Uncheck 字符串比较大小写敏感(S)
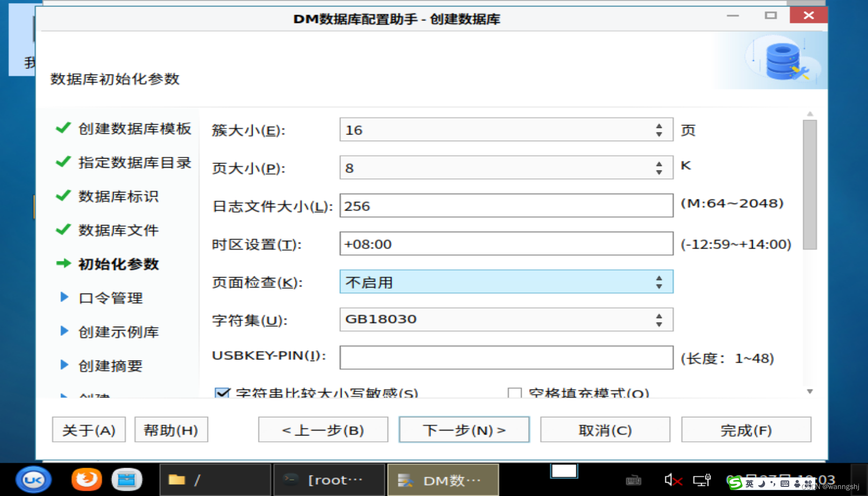Viewport: 868px width, 496px height. 222,393
